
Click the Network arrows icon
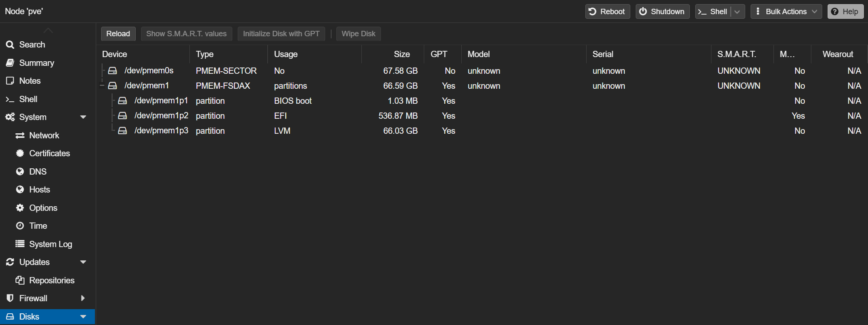click(x=20, y=135)
